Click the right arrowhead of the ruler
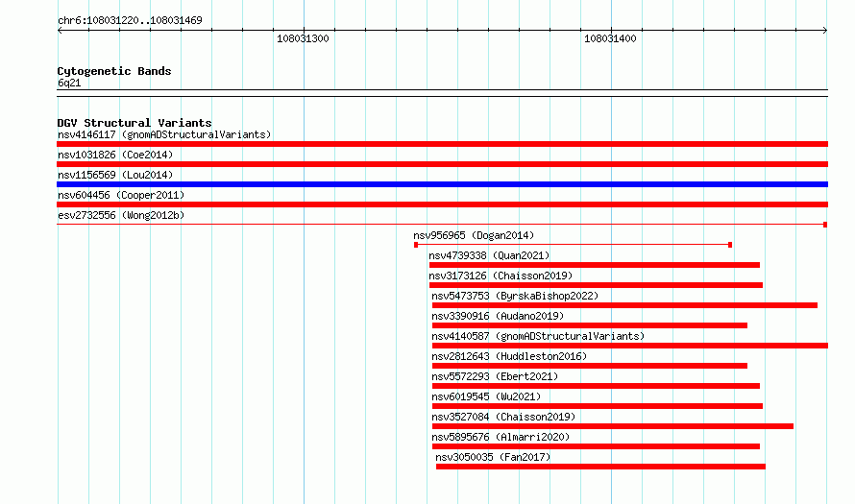This screenshot has width=855, height=504. coord(825,31)
